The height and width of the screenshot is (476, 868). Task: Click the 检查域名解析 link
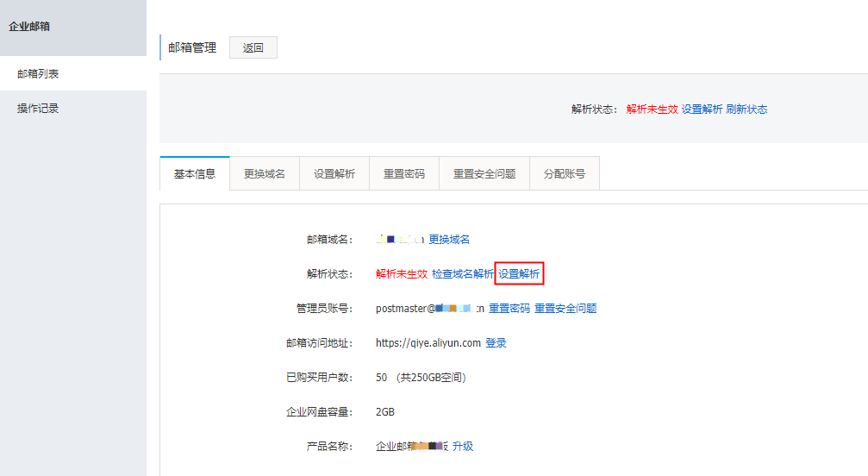click(x=463, y=274)
